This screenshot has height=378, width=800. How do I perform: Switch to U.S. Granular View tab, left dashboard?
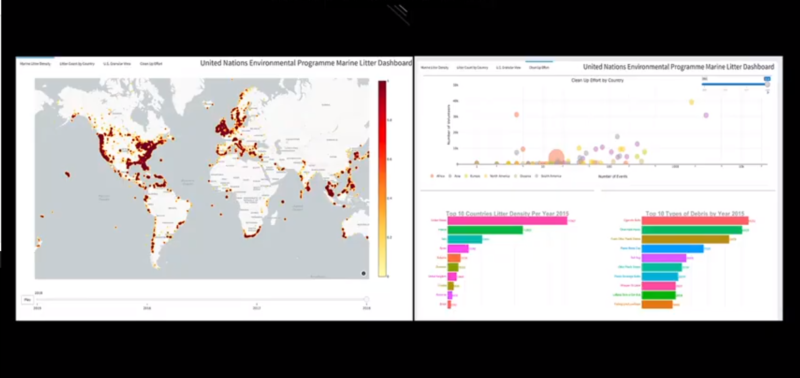pyautogui.click(x=117, y=64)
